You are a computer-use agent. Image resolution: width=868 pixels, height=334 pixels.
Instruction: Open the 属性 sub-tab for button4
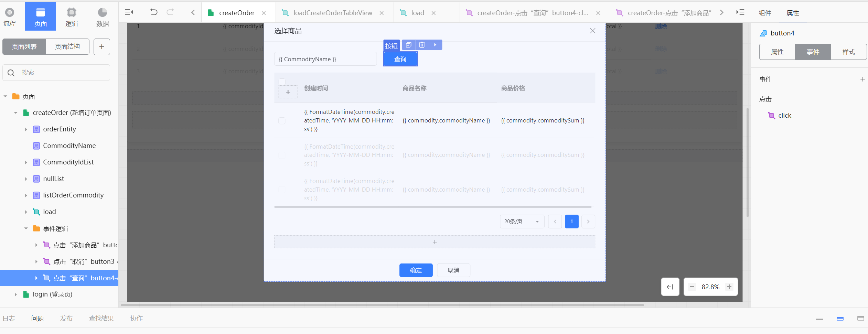click(777, 52)
